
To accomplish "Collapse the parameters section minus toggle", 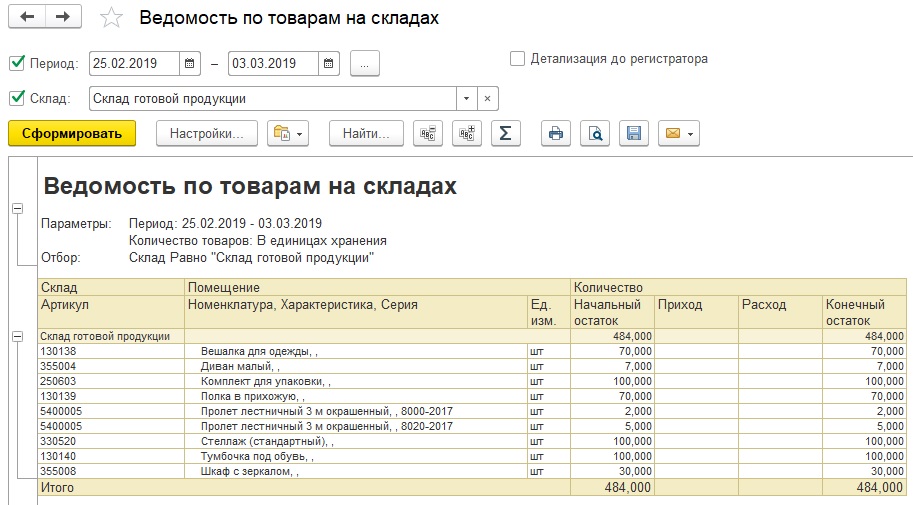I will click(x=17, y=208).
